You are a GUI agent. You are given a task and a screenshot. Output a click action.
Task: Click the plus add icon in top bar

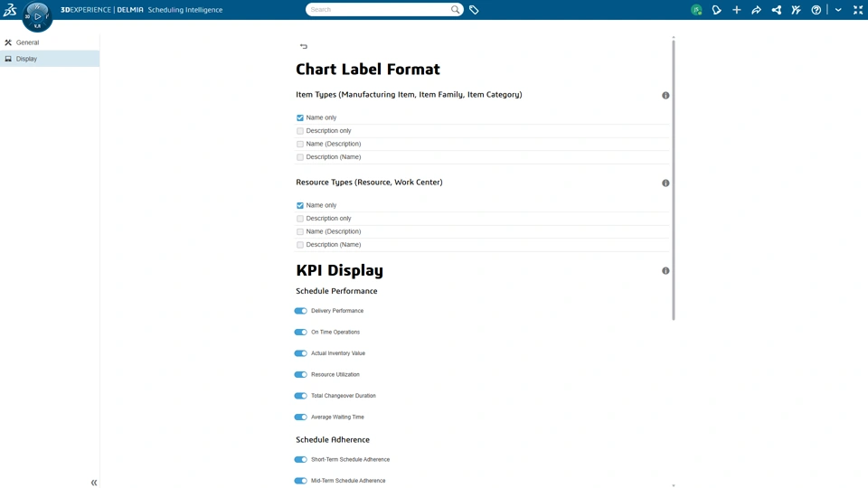736,10
